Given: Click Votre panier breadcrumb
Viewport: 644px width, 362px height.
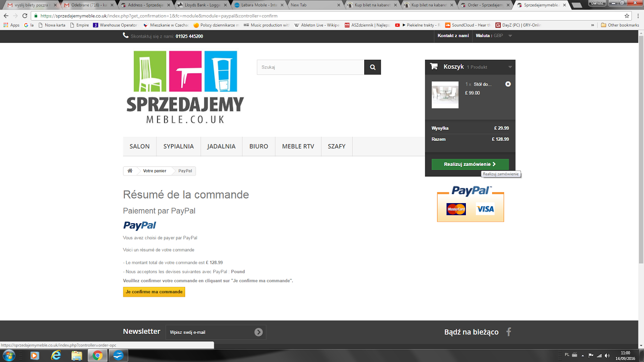Looking at the screenshot, I should point(154,171).
